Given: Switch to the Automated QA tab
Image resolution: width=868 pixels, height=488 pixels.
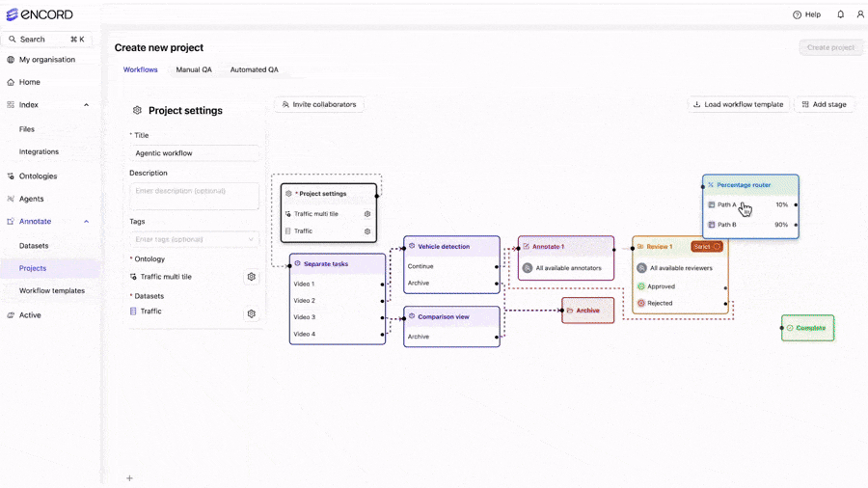Looking at the screenshot, I should click(254, 69).
